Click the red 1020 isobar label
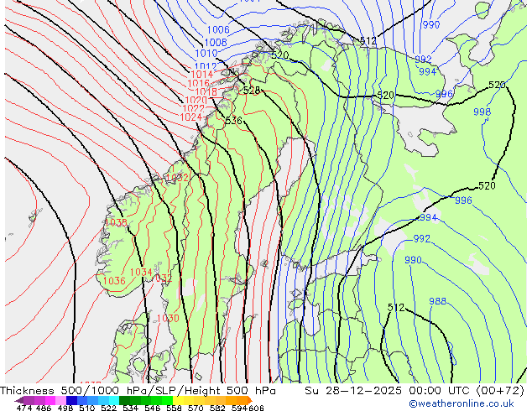 click(x=196, y=100)
